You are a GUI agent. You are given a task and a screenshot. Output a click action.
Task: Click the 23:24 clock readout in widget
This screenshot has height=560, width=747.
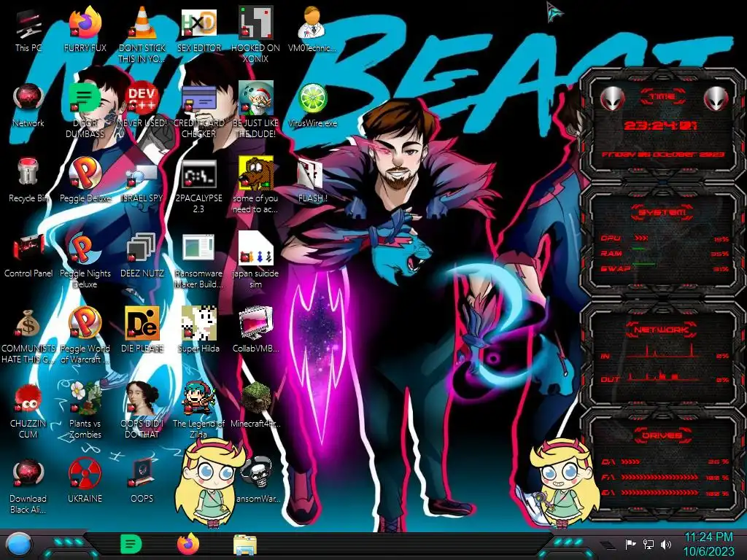[660, 126]
